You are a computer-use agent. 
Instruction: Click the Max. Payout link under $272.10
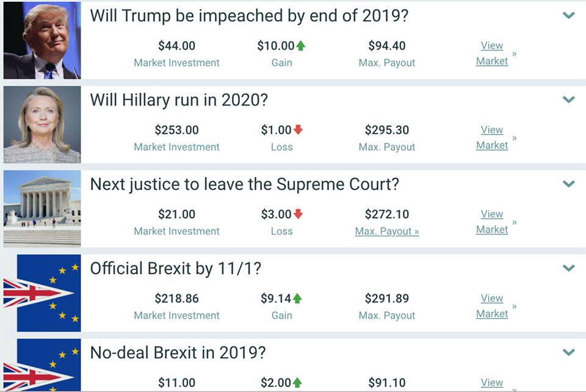[387, 231]
